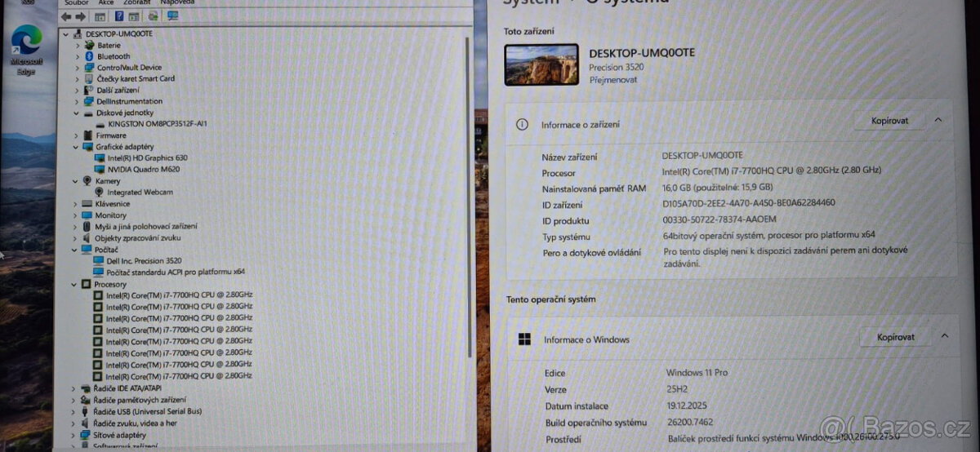Viewport: 980px width, 452px height.
Task: Click the 25H2 version value
Action: click(x=677, y=389)
